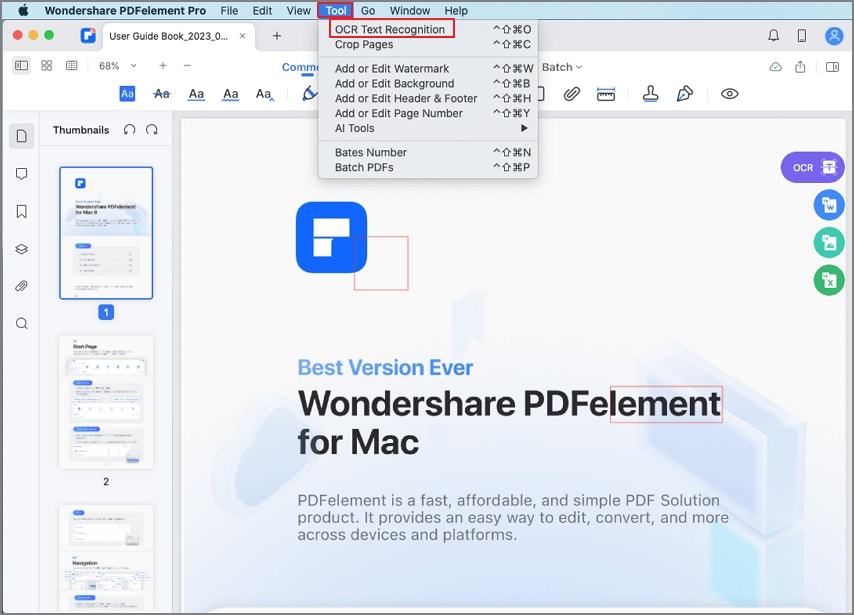Image resolution: width=854 pixels, height=615 pixels.
Task: Open Comments panel in sidebar
Action: tap(21, 174)
